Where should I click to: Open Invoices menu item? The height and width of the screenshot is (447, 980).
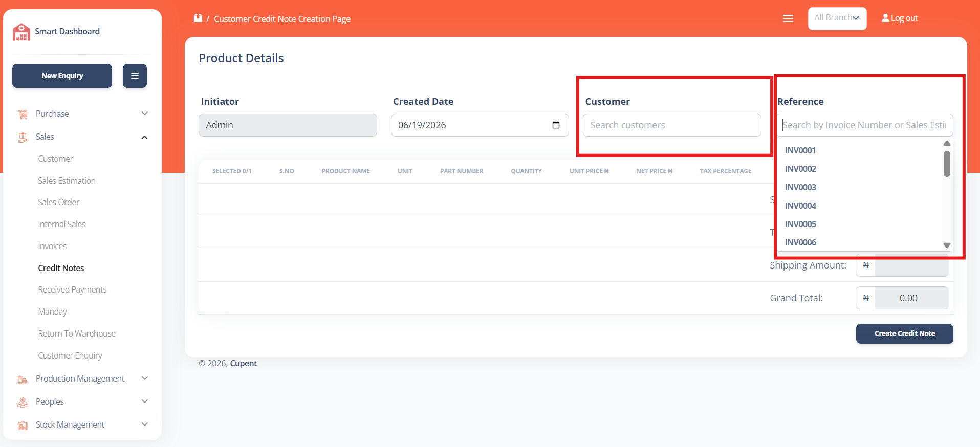52,246
